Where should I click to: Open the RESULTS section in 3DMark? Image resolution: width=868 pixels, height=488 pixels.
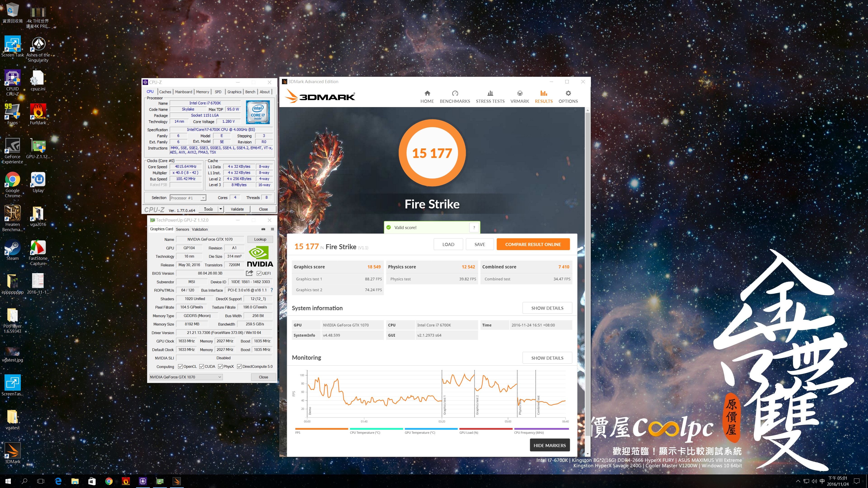tap(543, 97)
